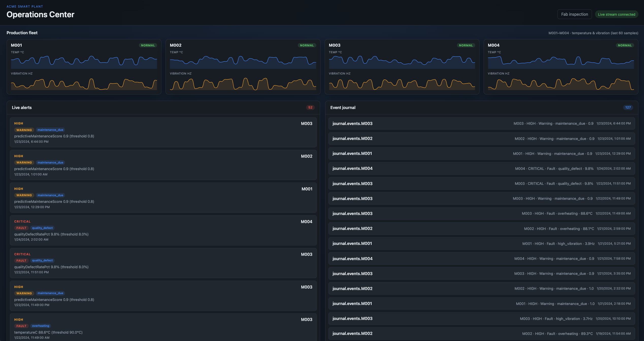Select journal entry M001 high_vibration 3.9Hz

[482, 244]
